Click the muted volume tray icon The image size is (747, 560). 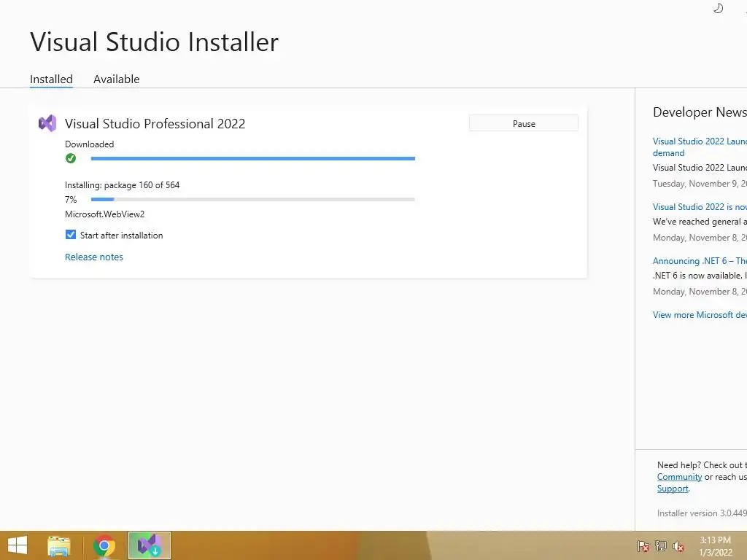tap(678, 546)
